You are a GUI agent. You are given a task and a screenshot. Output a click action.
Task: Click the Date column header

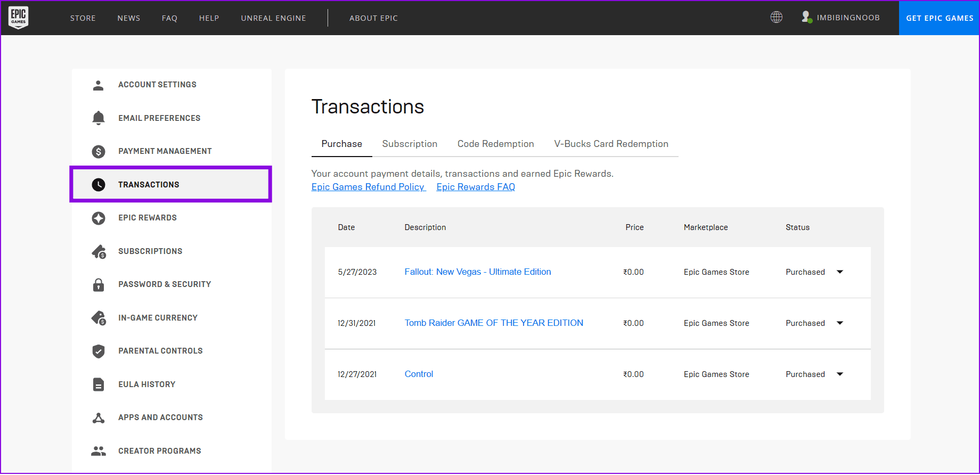(346, 227)
